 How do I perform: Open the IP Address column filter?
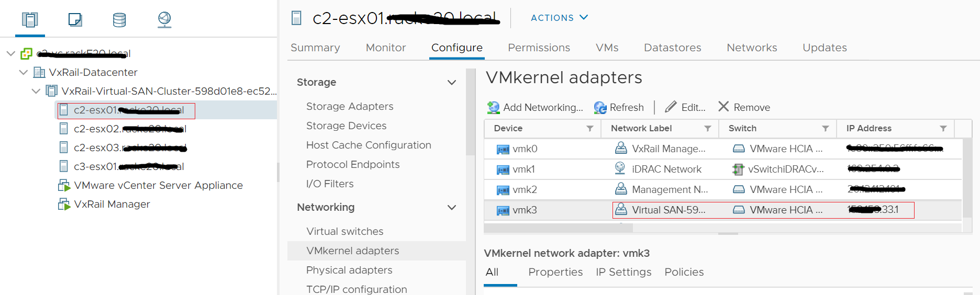[x=943, y=129]
